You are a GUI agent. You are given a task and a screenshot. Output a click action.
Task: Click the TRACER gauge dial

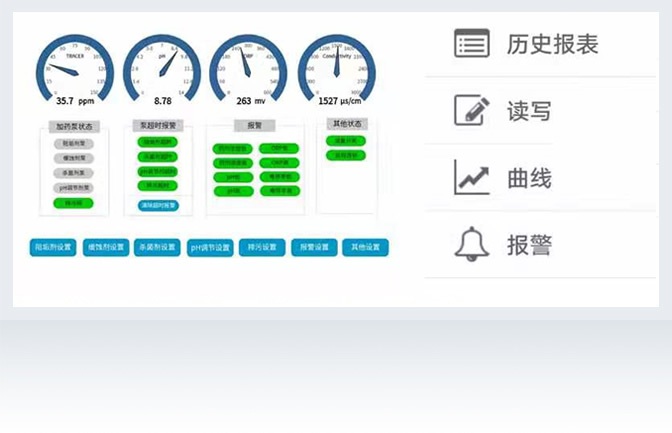click(x=75, y=68)
